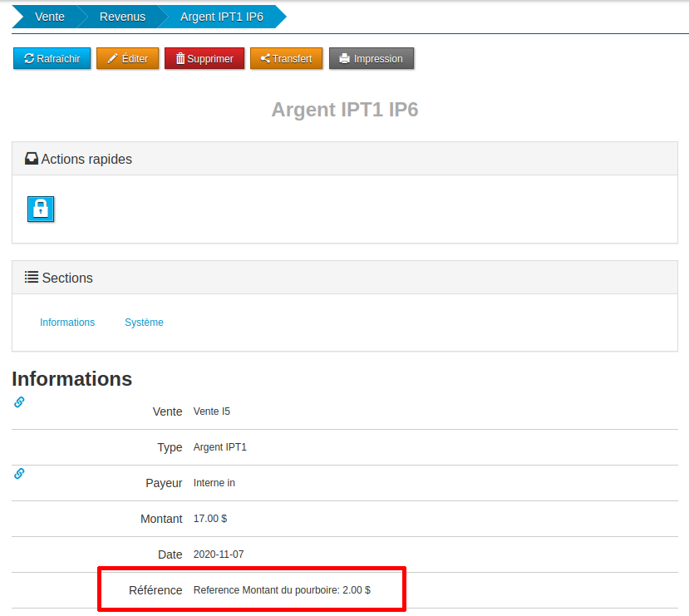
Task: Print using the Impression button
Action: 371,59
